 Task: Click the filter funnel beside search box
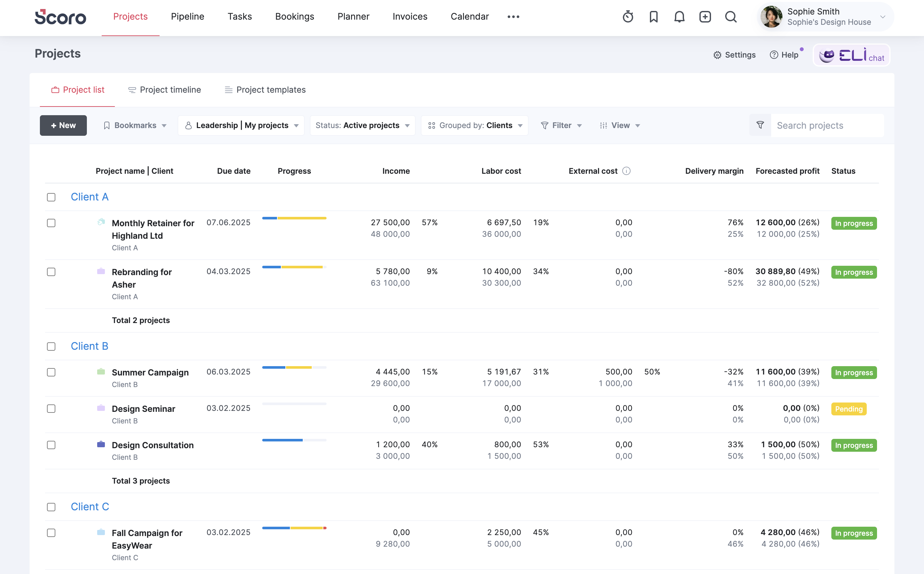pyautogui.click(x=760, y=125)
